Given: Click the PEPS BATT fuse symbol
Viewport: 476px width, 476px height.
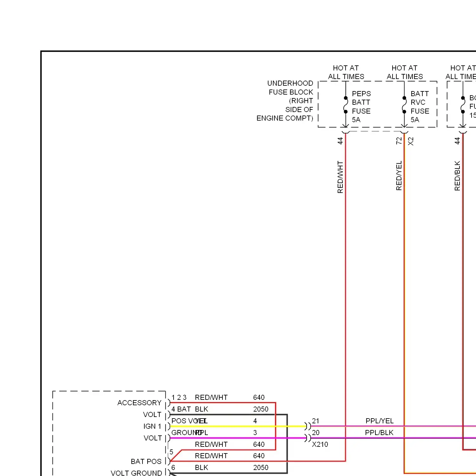Looking at the screenshot, I should point(346,105).
